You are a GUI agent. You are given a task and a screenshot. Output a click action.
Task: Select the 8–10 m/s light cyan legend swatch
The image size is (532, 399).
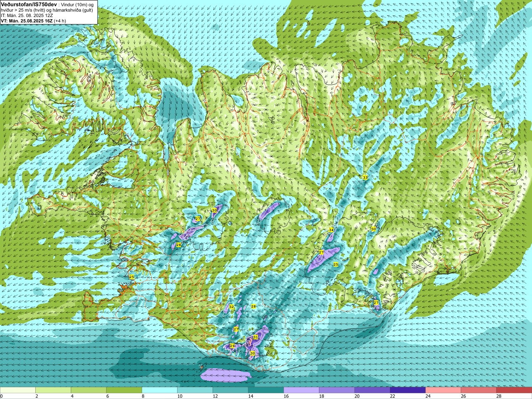(x=160, y=390)
